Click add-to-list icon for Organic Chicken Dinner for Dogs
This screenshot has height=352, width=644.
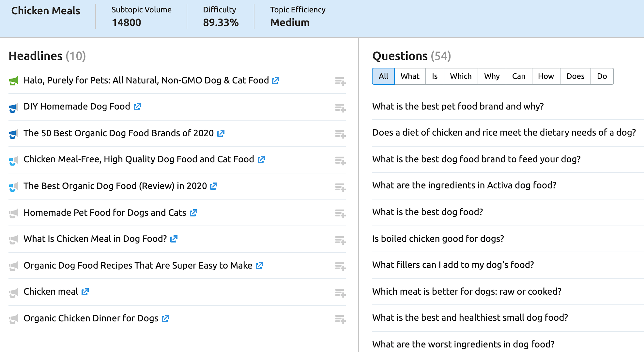click(340, 319)
